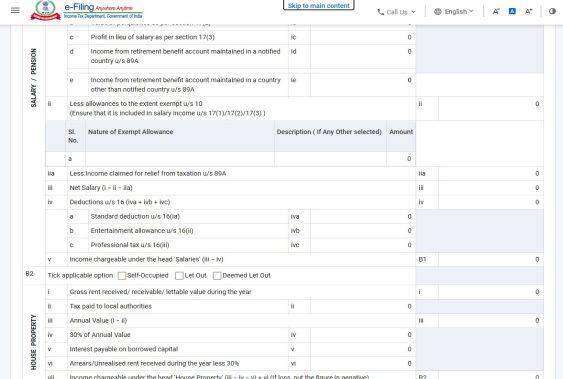Open the hamburger navigation menu
The width and height of the screenshot is (563, 379).
[15, 10]
